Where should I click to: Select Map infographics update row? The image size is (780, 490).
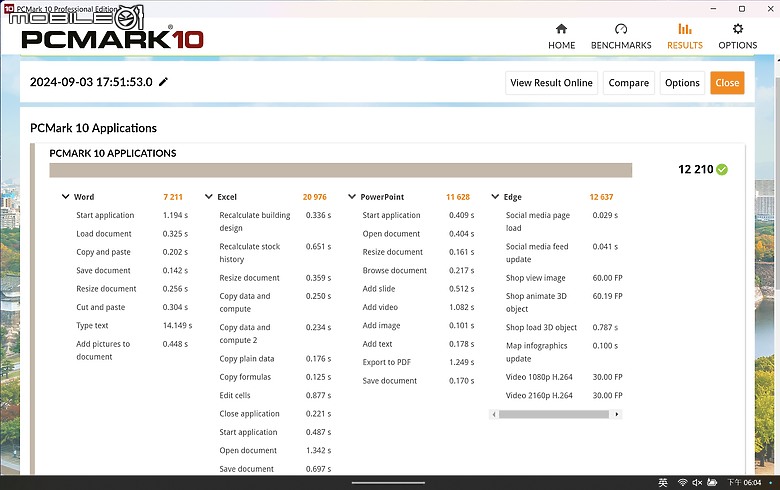coord(562,352)
